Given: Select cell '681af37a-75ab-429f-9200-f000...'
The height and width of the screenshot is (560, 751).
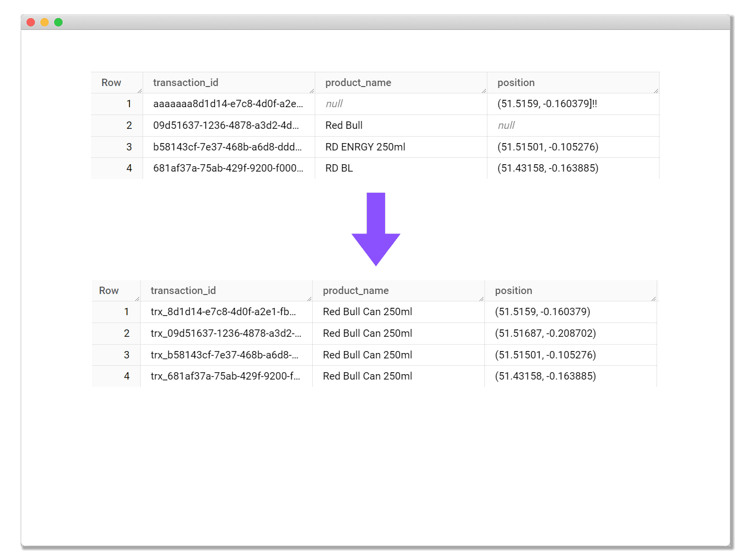Looking at the screenshot, I should click(x=229, y=168).
